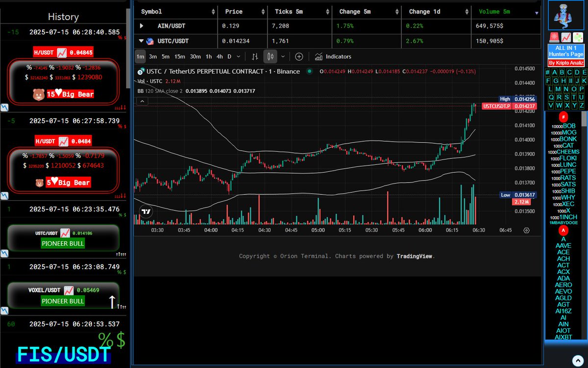This screenshot has width=588, height=368.
Task: Click the green % $ symbols above FIS/USDT
Action: pyautogui.click(x=111, y=340)
